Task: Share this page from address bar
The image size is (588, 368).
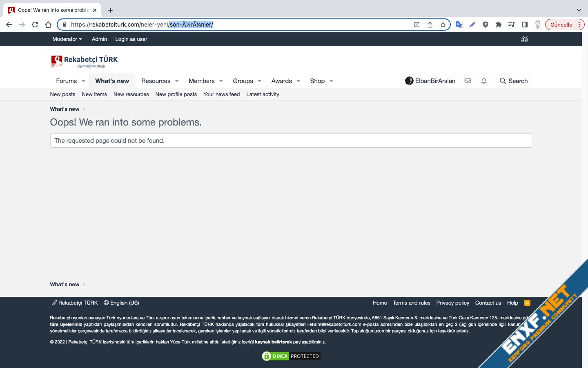Action: pos(430,25)
